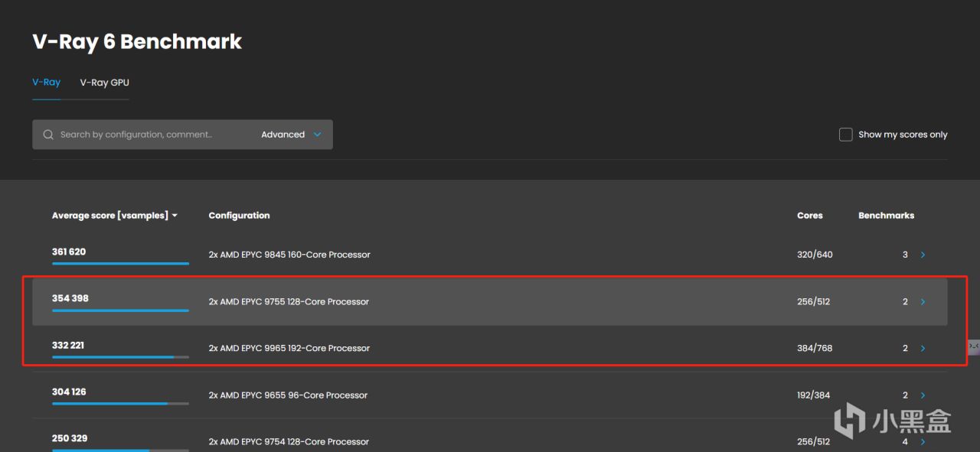Select the 2x AMD EPYC 9845 160-Core entry

click(x=289, y=255)
